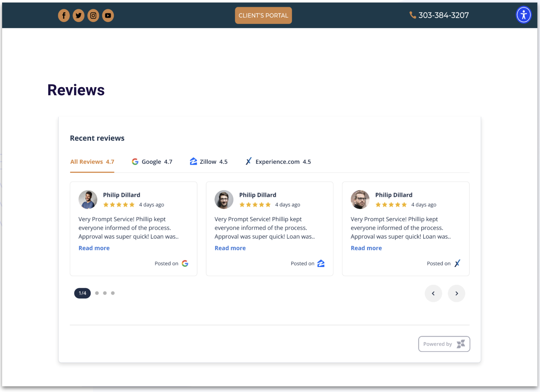Switch to the Zillow 4.5 tab
The height and width of the screenshot is (392, 540).
pos(209,162)
